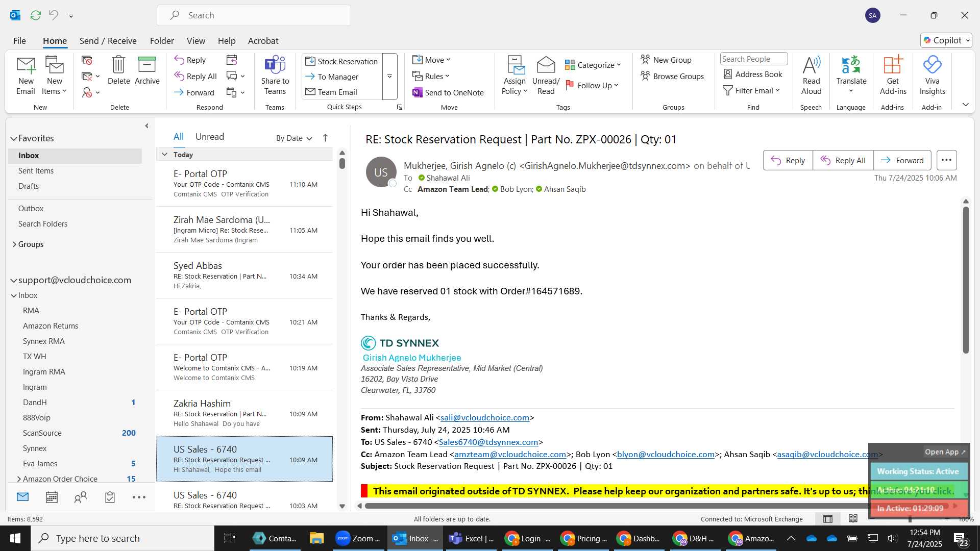This screenshot has height=551, width=980.
Task: Collapse the support@vcloudchoice.com account
Action: click(x=14, y=280)
